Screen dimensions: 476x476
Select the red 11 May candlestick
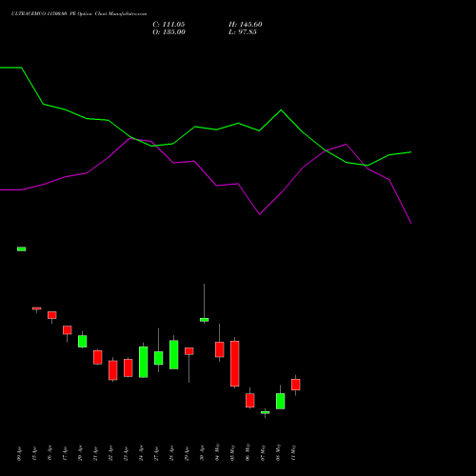[296, 385]
